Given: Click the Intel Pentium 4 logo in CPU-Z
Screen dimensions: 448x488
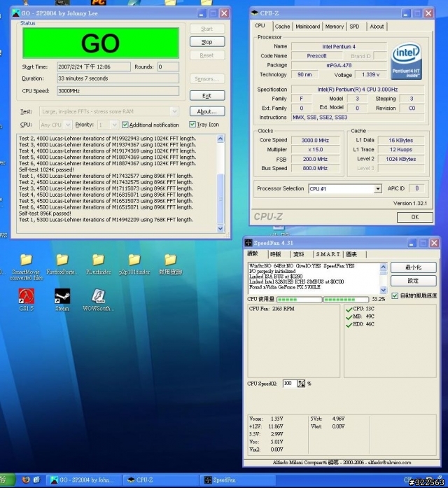Looking at the screenshot, I should (x=406, y=61).
